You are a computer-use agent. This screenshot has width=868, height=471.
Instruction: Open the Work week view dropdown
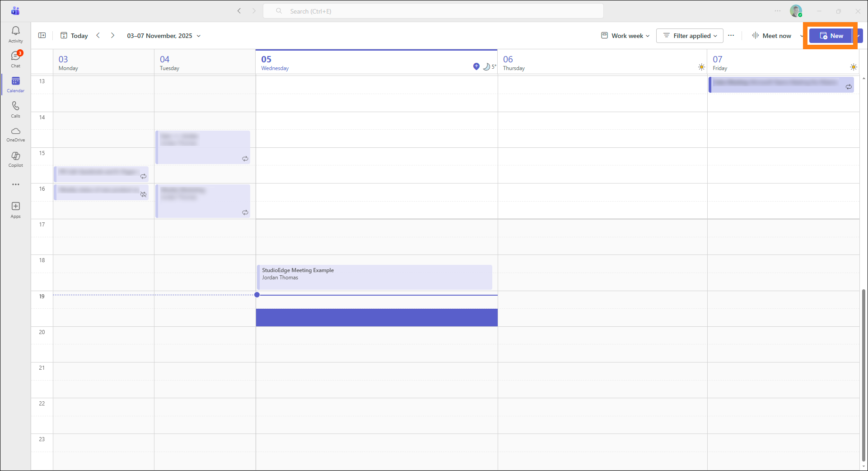625,36
